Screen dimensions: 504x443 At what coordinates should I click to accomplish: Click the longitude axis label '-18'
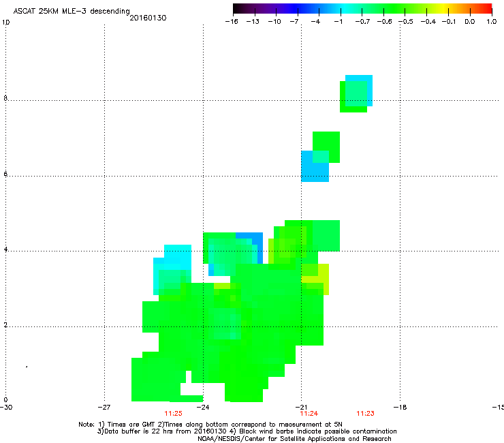click(x=400, y=407)
